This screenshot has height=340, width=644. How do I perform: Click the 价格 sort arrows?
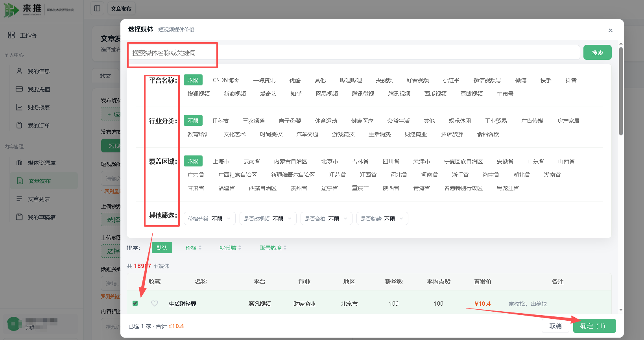[200, 248]
